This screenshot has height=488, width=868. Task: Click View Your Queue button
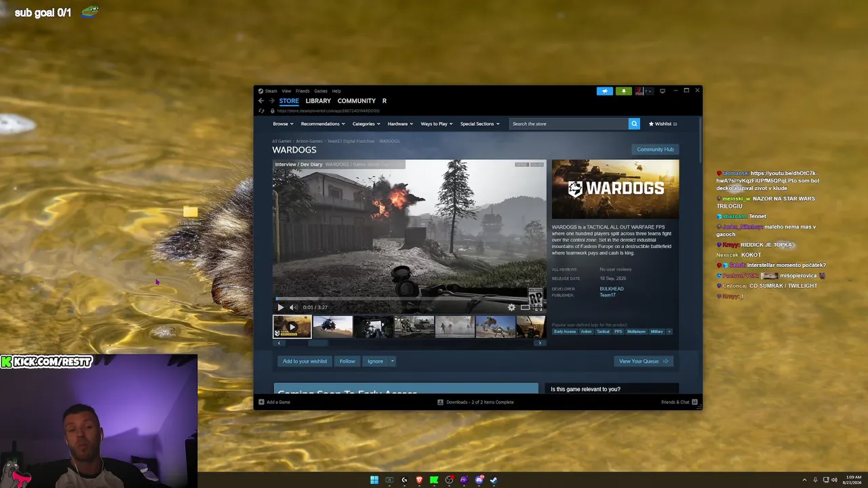[x=644, y=361]
